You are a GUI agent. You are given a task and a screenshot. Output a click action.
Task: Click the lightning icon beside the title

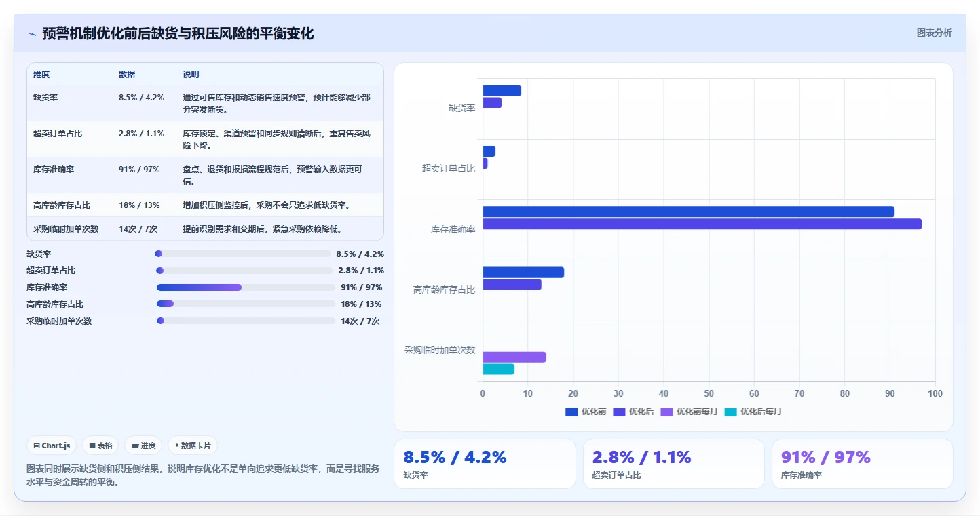coord(32,34)
